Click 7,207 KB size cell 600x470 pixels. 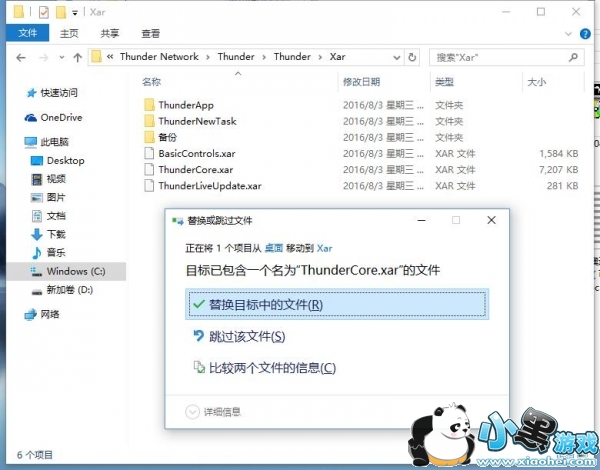coord(558,170)
